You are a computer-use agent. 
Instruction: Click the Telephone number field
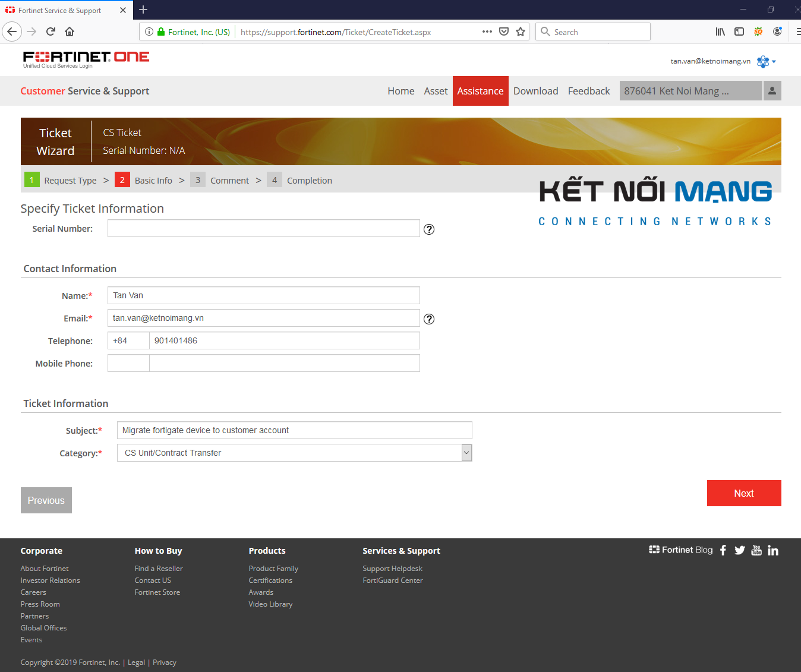coord(285,340)
